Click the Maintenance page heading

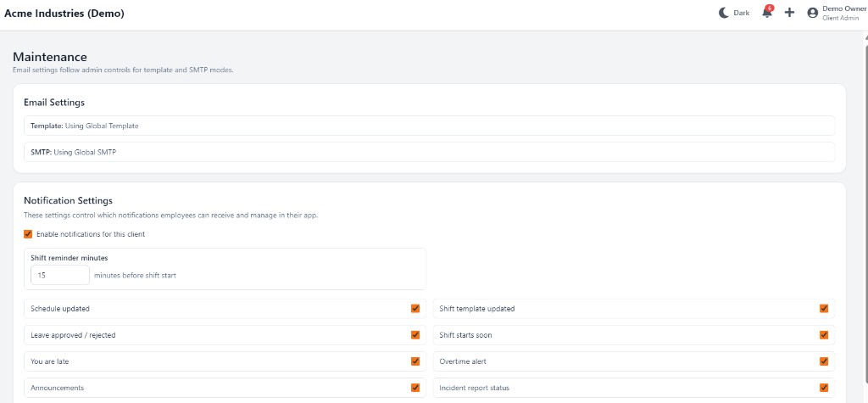point(50,57)
